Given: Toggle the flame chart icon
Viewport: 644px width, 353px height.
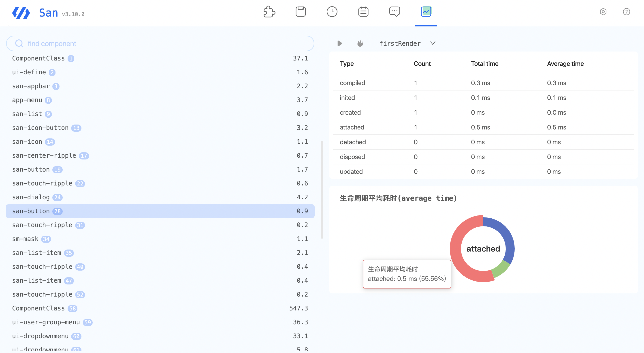Looking at the screenshot, I should point(360,43).
